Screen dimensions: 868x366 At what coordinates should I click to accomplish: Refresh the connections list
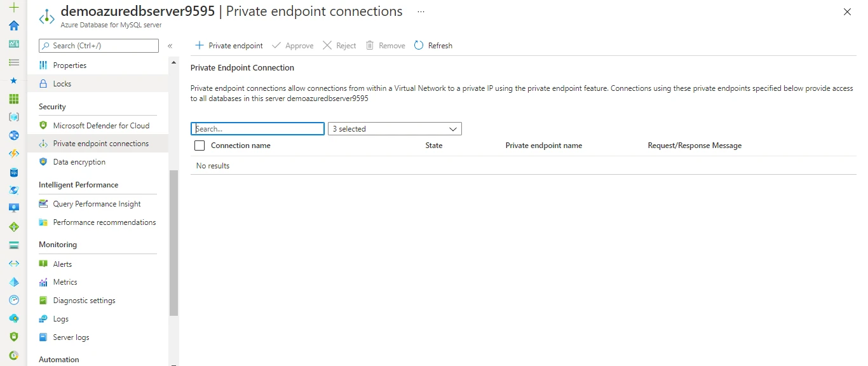(433, 45)
